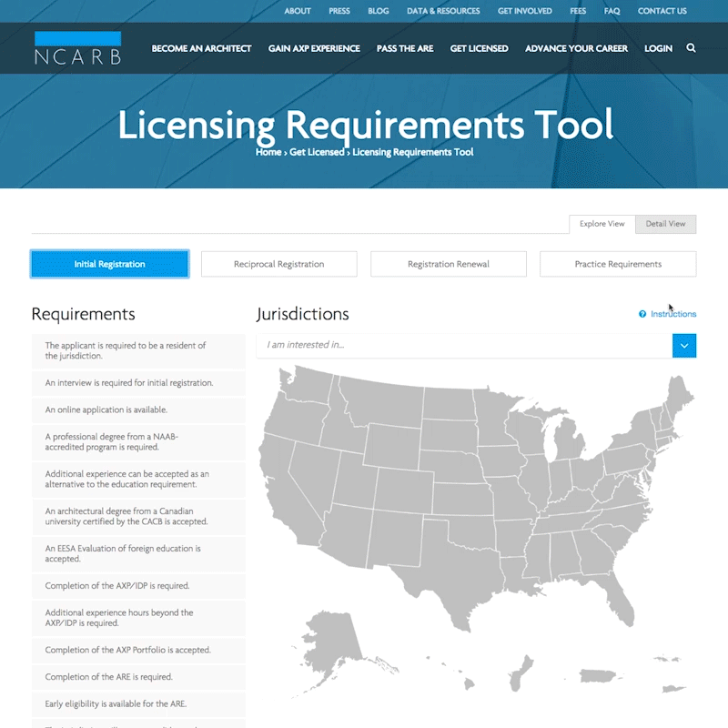728x728 pixels.
Task: Select additional hours beyond AXP/IDP requirement
Action: click(x=138, y=618)
